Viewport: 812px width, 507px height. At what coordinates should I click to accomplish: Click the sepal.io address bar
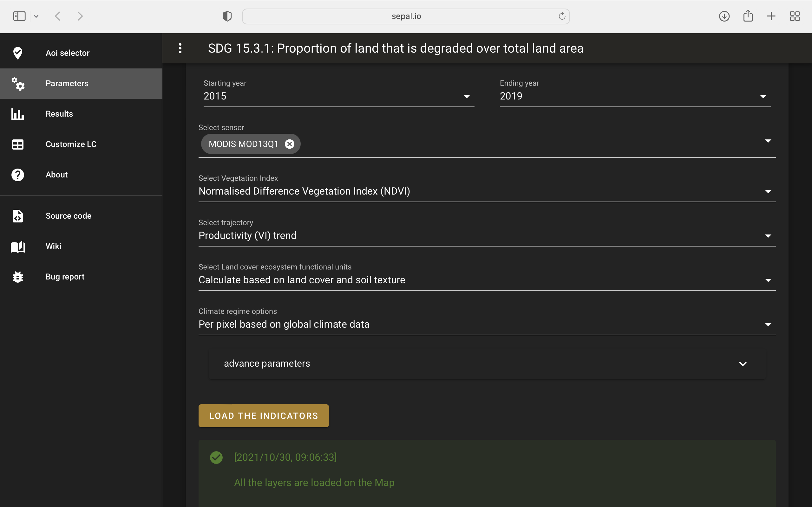406,16
